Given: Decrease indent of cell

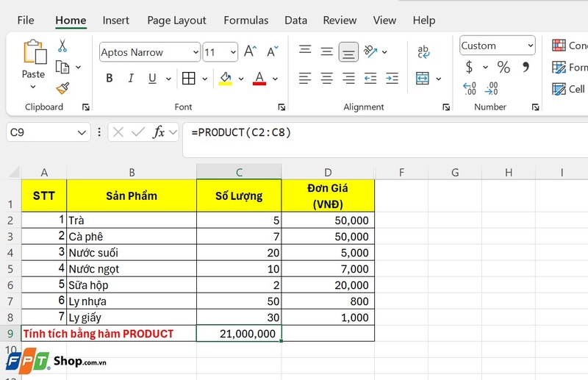Looking at the screenshot, I should 370,78.
